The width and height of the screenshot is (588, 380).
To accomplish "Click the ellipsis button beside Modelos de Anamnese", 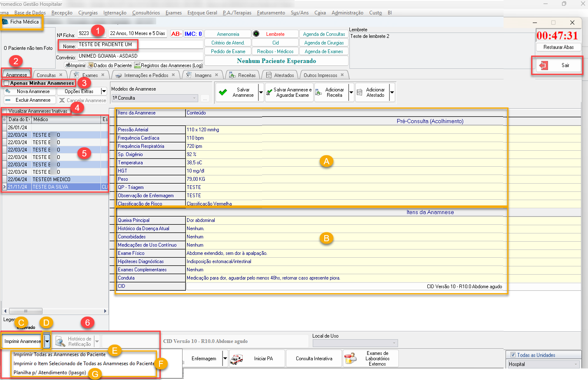I will coord(205,98).
